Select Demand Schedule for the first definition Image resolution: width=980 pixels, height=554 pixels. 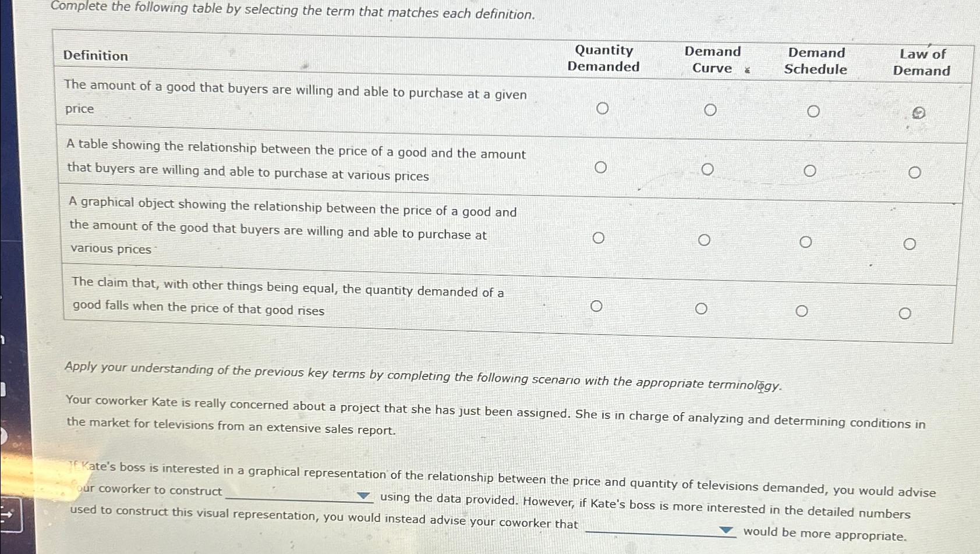coord(813,111)
